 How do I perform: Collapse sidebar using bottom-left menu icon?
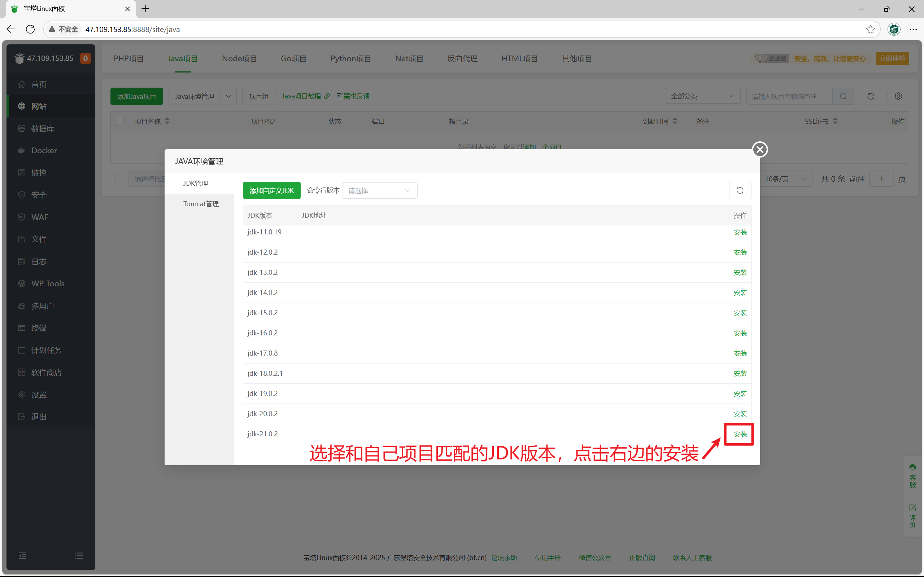click(23, 556)
